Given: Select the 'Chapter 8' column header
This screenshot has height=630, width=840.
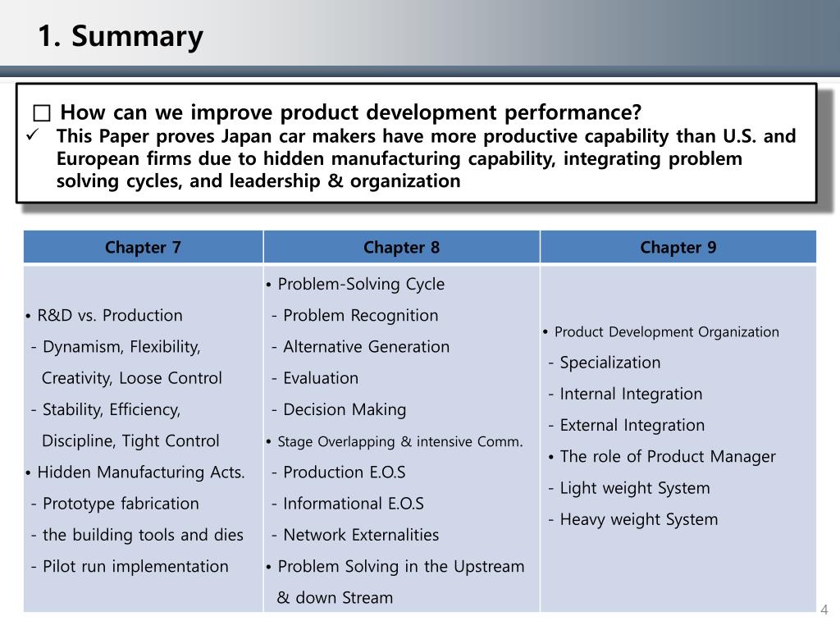Looking at the screenshot, I should coord(401,247).
